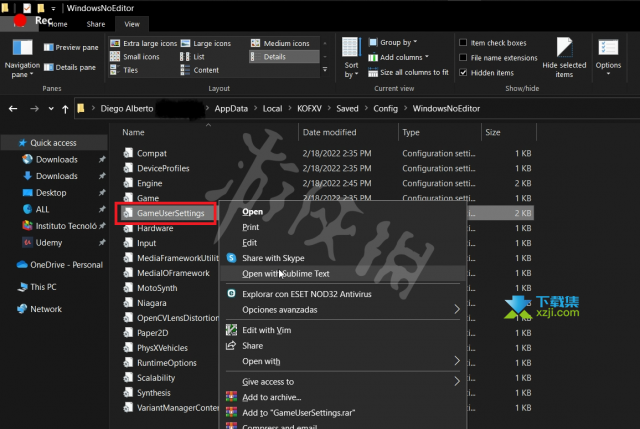The width and height of the screenshot is (640, 429).
Task: Toggle the Preview pane button
Action: [71, 47]
